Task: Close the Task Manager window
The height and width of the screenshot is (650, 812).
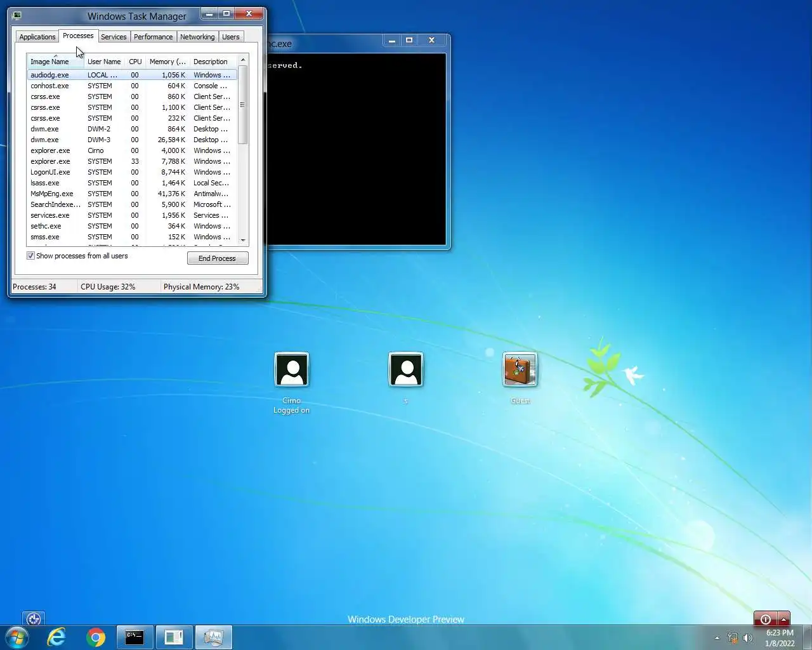Action: (249, 13)
